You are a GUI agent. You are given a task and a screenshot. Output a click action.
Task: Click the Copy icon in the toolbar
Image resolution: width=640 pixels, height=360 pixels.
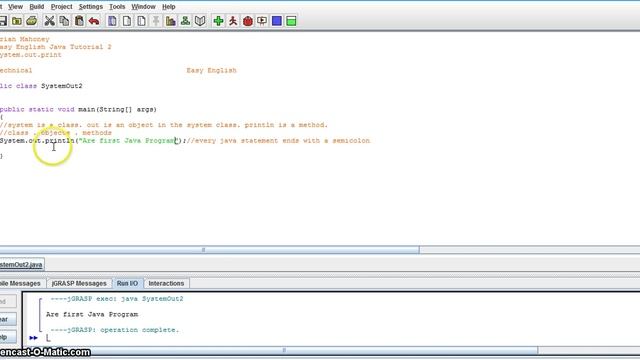(64, 21)
